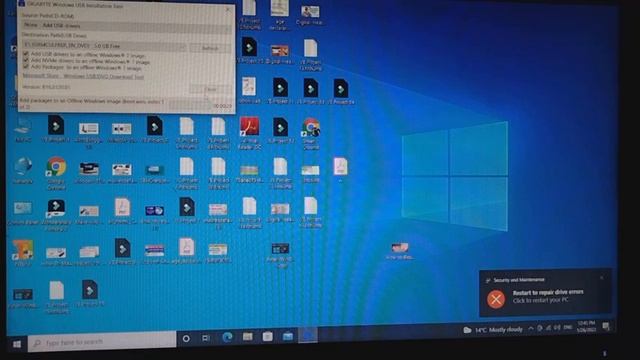The width and height of the screenshot is (640, 360).
Task: Open the Source Path dropdown showing None - Add USB drivers
Action: click(x=127, y=26)
